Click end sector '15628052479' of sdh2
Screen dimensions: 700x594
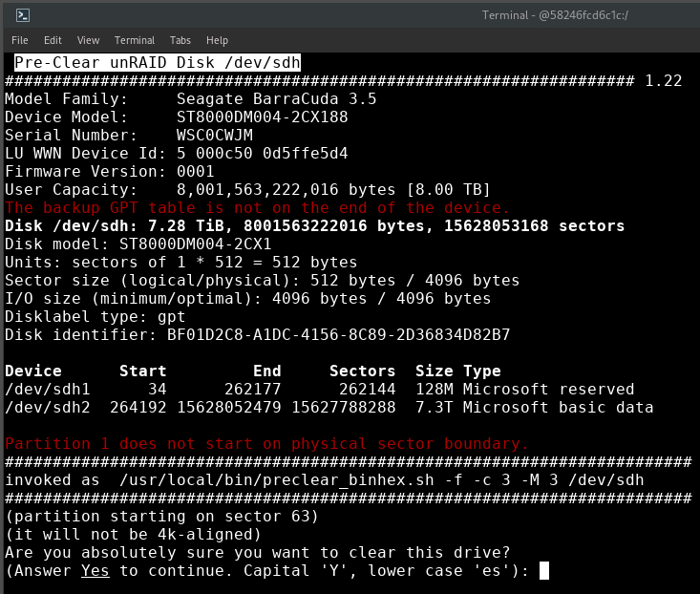(x=229, y=408)
